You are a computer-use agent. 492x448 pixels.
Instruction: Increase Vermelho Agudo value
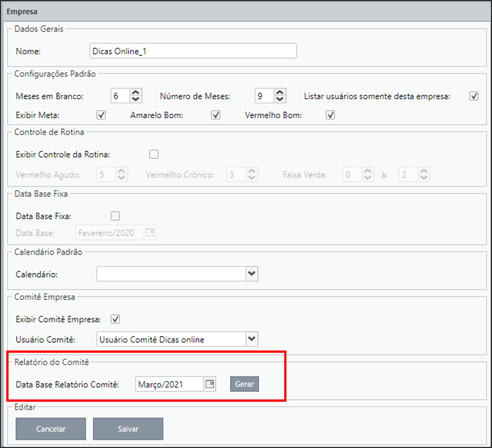[x=122, y=171]
